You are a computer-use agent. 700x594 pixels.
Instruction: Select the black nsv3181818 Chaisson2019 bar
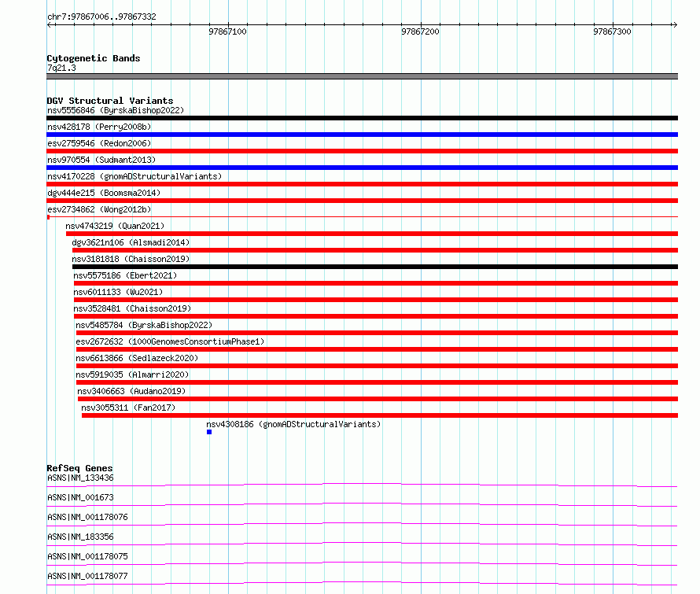375,267
